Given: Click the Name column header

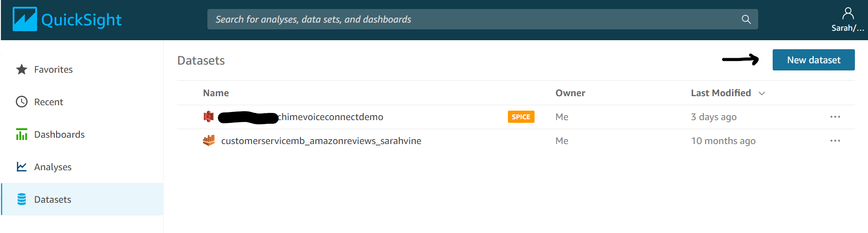Looking at the screenshot, I should pyautogui.click(x=216, y=93).
